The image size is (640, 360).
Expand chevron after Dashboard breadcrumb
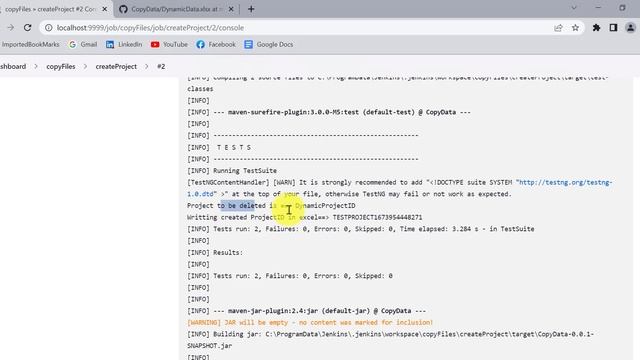[36, 66]
